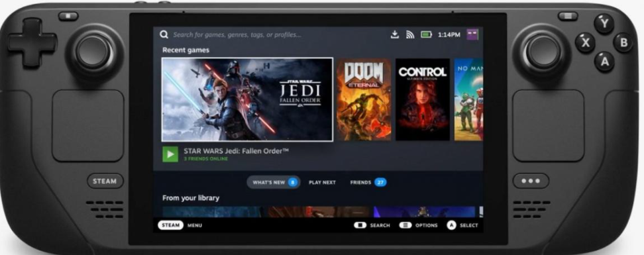This screenshot has height=255, width=644.
Task: Click the 'STAR WARS Jedi: Fallen Order' title
Action: 236,151
